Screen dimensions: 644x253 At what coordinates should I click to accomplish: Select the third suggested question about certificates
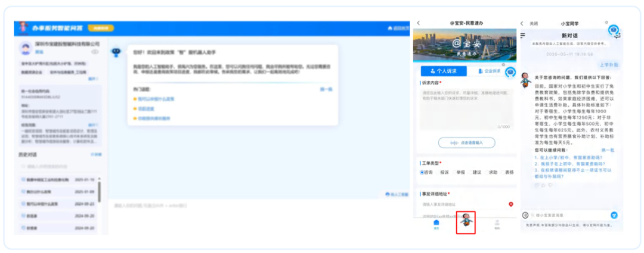[573, 173]
